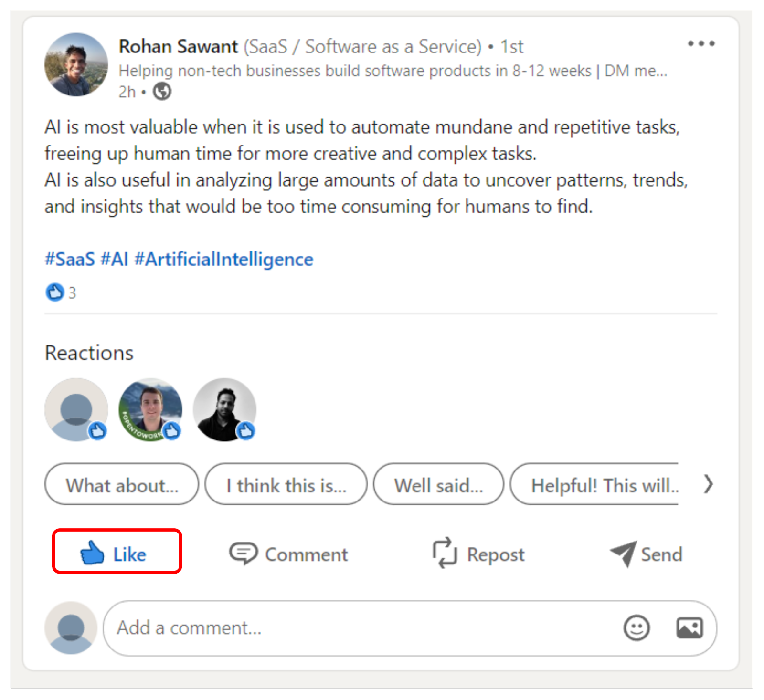Open Rohan Sawant's profile
The width and height of the screenshot is (764, 700).
click(x=178, y=46)
